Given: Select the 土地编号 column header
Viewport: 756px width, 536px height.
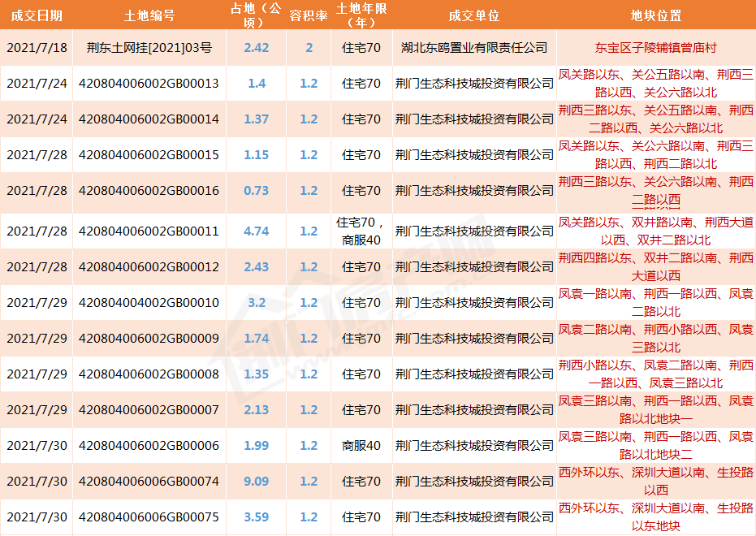Looking at the screenshot, I should 149,15.
